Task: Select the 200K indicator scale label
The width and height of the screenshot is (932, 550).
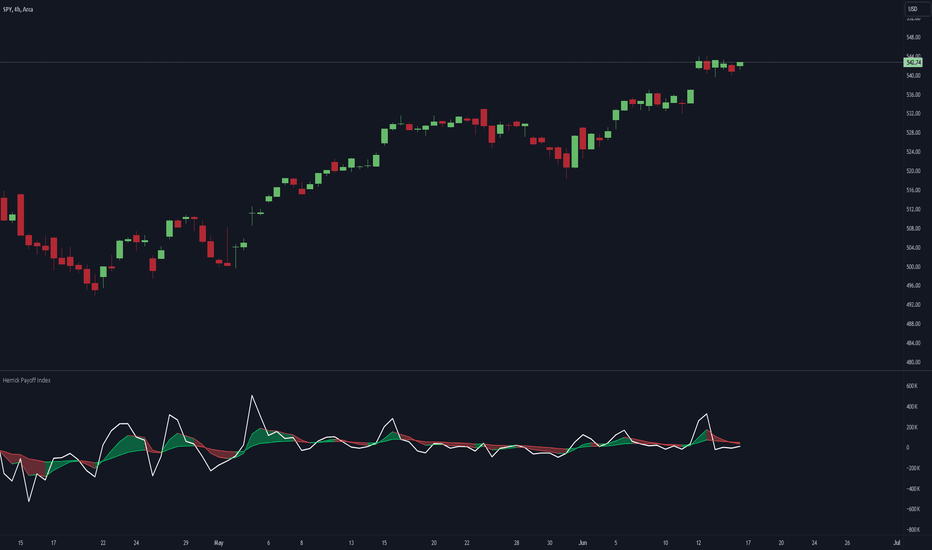Action: [912, 427]
